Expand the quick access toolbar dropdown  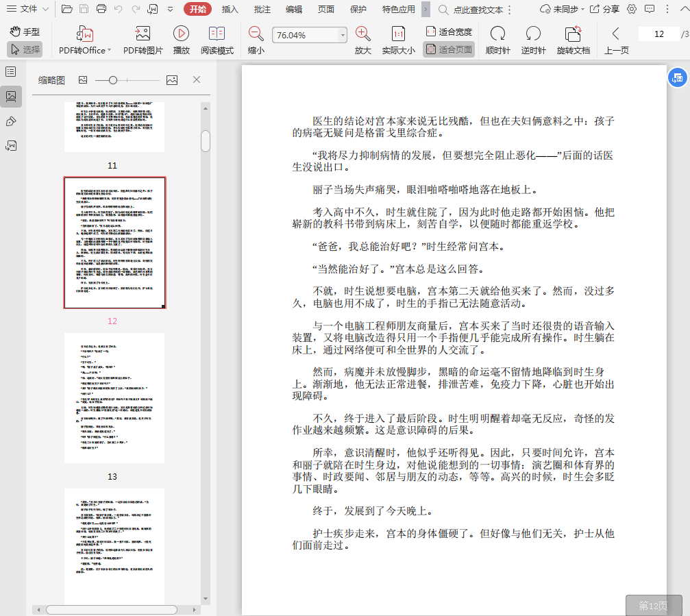tap(171, 9)
